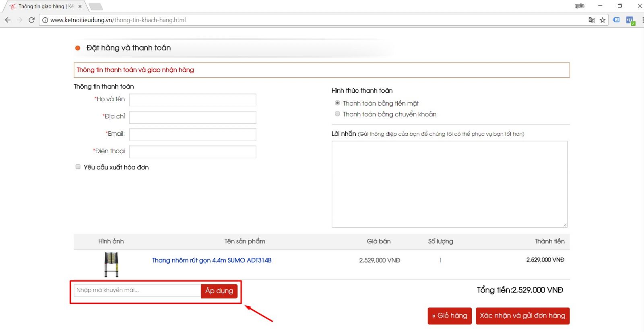Apply promo code with Áp dụng button
644x332 pixels.
click(219, 291)
